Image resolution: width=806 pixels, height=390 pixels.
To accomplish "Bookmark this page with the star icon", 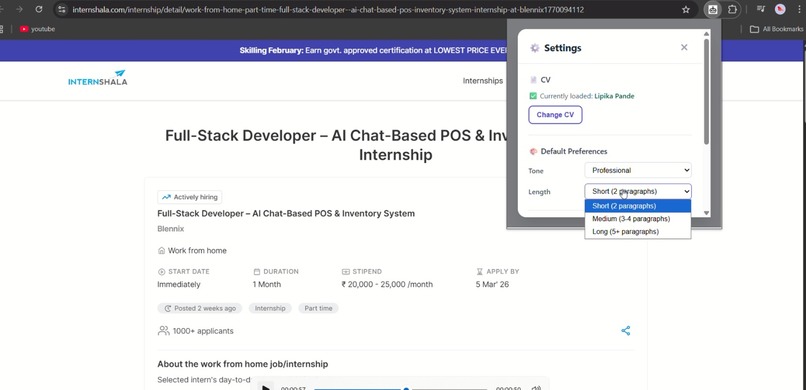I will (x=686, y=9).
